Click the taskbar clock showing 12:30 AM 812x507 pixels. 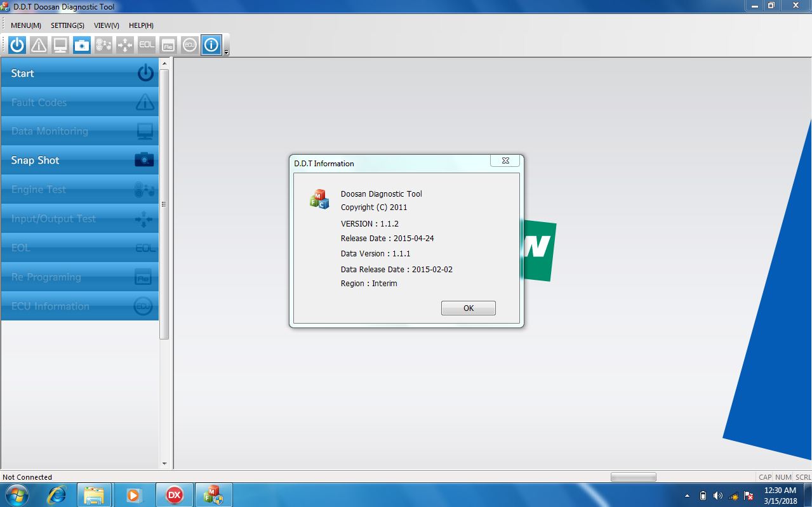780,496
